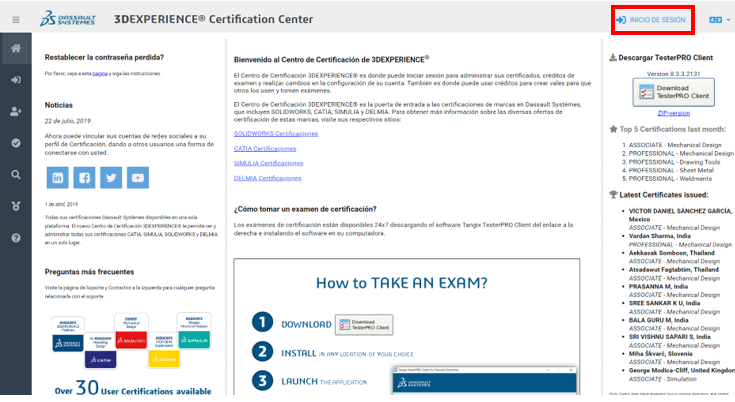The height and width of the screenshot is (402, 735).
Task: Click 'How to TAKE AN EXAM?' banner title
Action: (x=402, y=283)
